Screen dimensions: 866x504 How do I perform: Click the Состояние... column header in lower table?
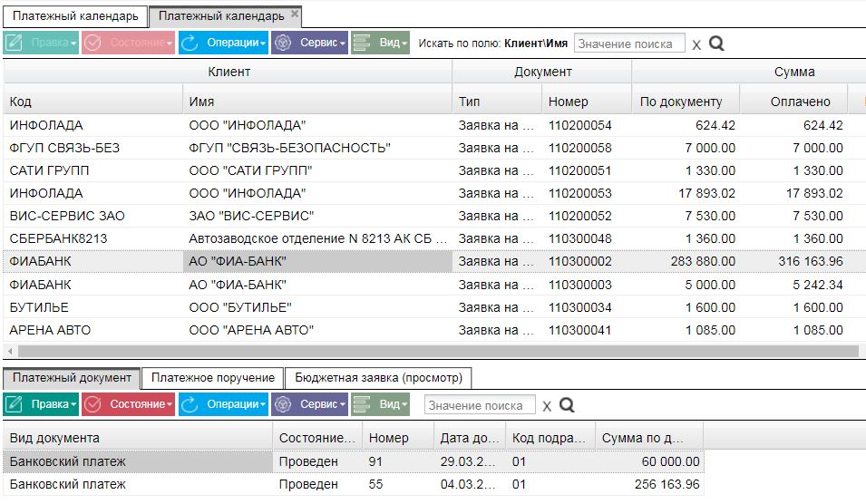tap(317, 438)
